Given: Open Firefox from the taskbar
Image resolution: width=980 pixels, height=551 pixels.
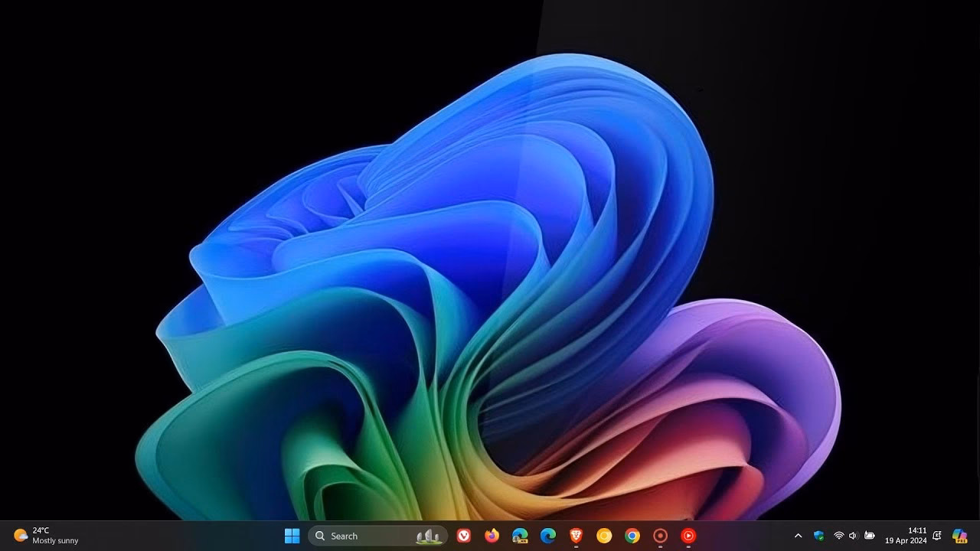Looking at the screenshot, I should tap(492, 536).
